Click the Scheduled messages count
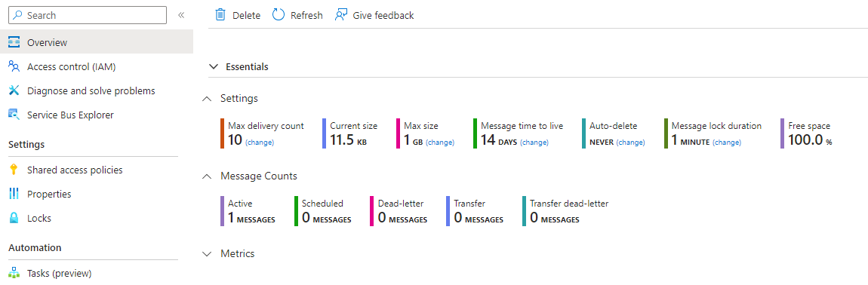 (x=327, y=218)
